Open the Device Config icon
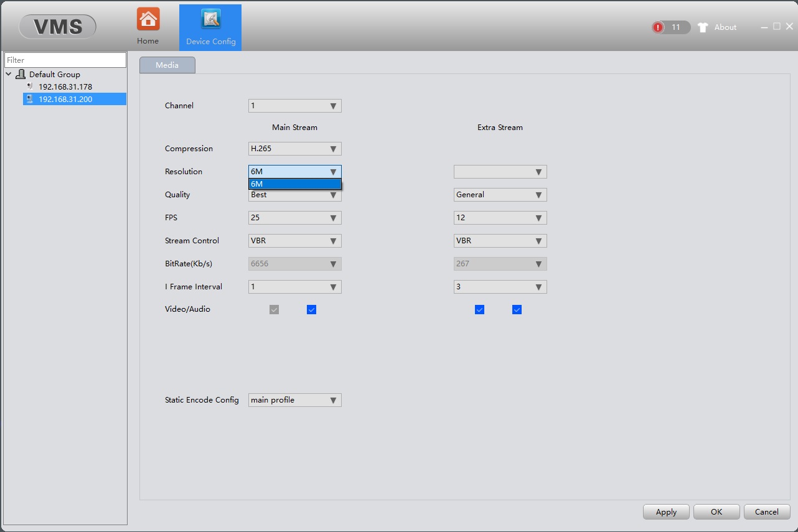This screenshot has width=798, height=532. [x=210, y=21]
